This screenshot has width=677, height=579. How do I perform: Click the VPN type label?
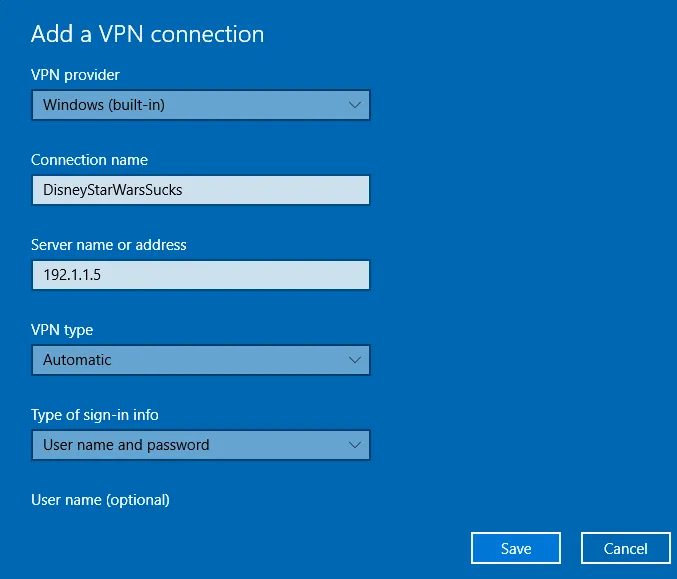[62, 330]
